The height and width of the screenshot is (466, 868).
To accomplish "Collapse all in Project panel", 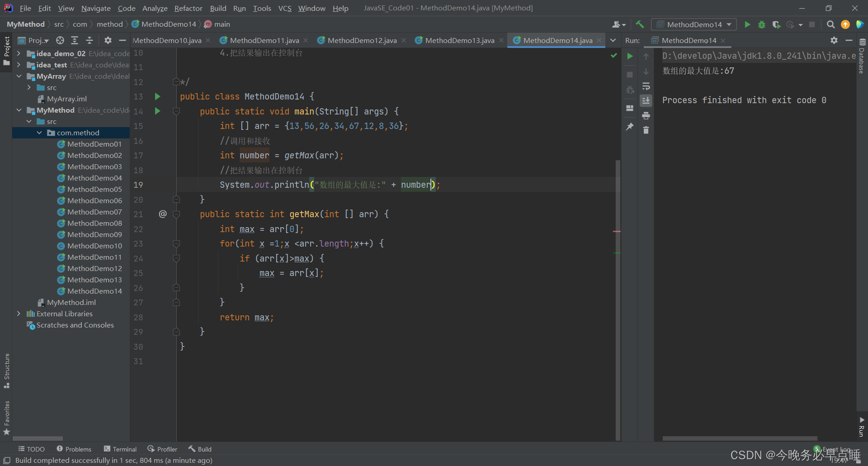I will coord(90,40).
